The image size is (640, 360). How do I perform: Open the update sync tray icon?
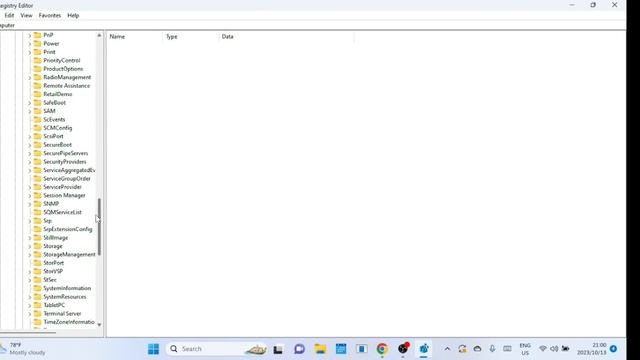462,349
